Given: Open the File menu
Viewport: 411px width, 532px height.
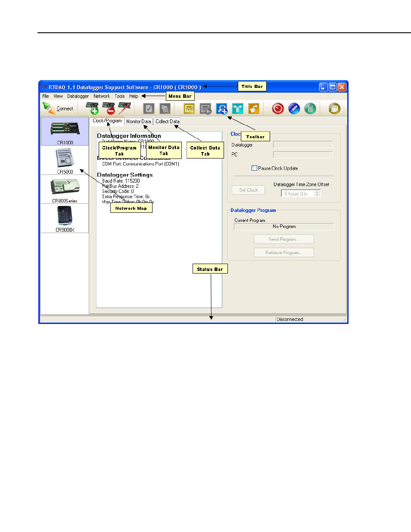Looking at the screenshot, I should pos(46,96).
